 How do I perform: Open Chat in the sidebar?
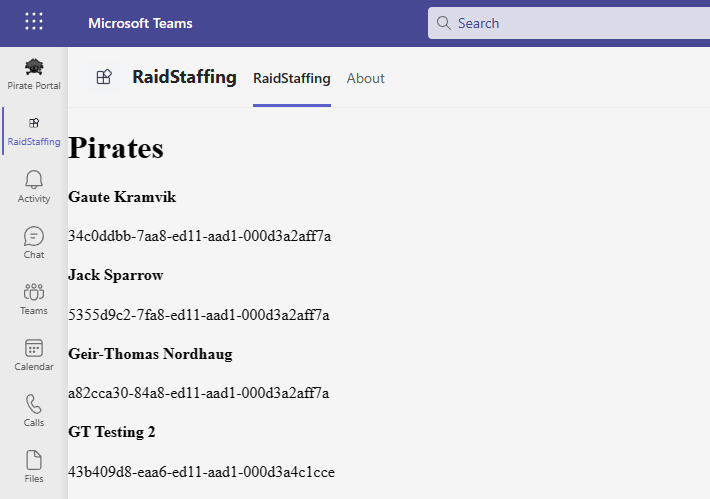(34, 243)
